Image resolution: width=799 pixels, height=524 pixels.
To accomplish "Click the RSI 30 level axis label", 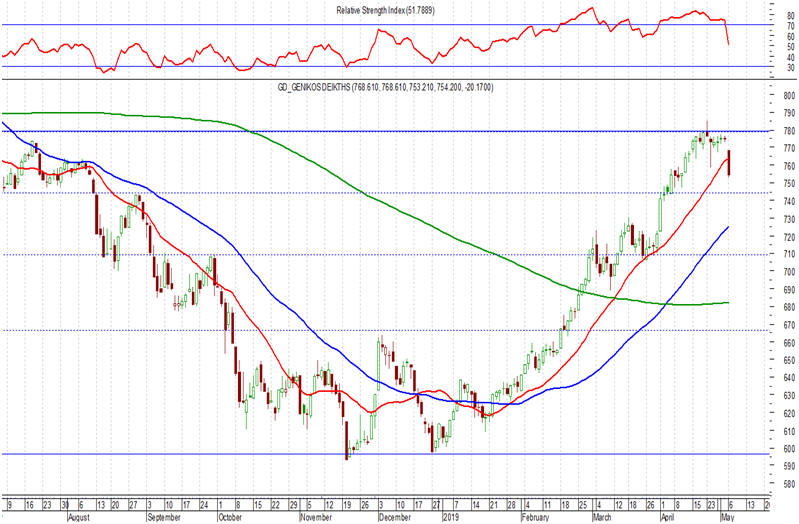I will pyautogui.click(x=791, y=67).
